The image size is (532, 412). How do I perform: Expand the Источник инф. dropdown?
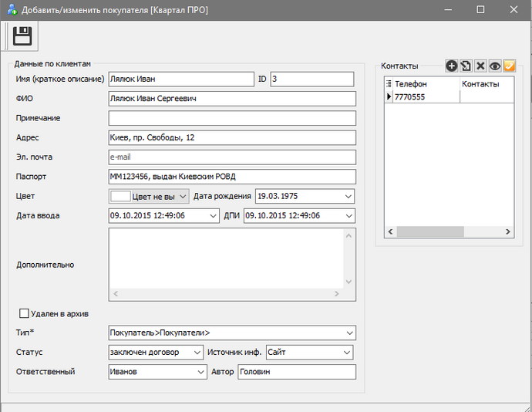347,353
